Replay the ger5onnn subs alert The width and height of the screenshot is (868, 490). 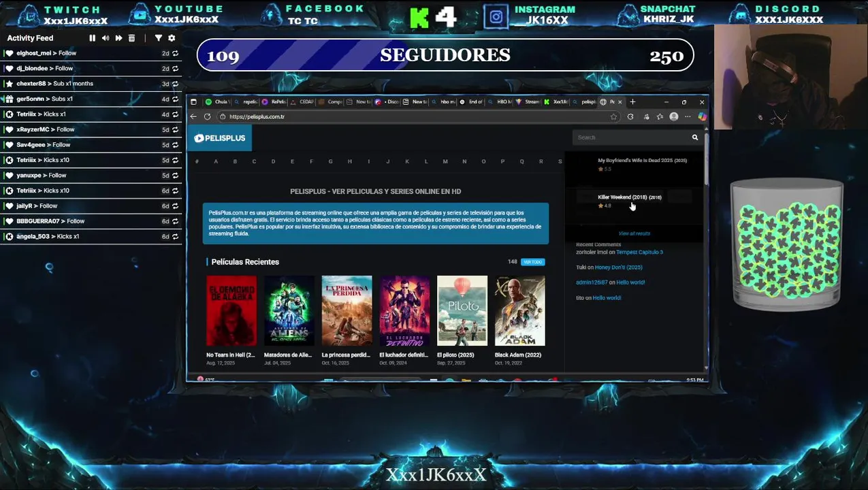(175, 99)
